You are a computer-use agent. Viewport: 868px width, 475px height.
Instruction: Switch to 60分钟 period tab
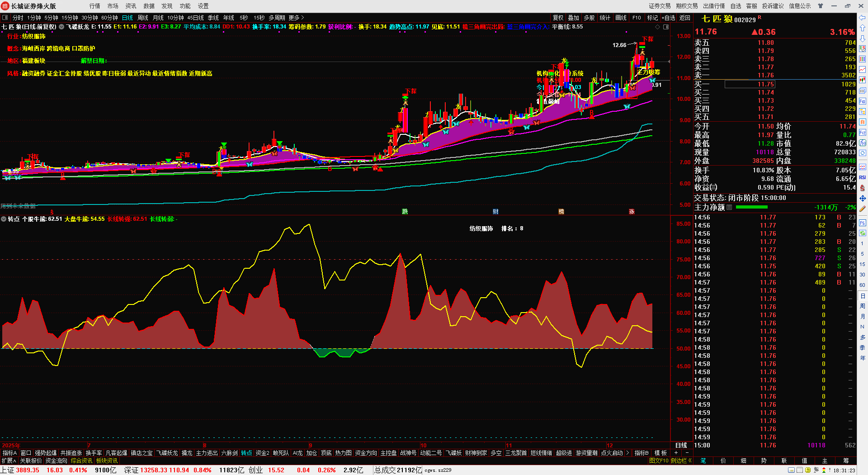109,18
